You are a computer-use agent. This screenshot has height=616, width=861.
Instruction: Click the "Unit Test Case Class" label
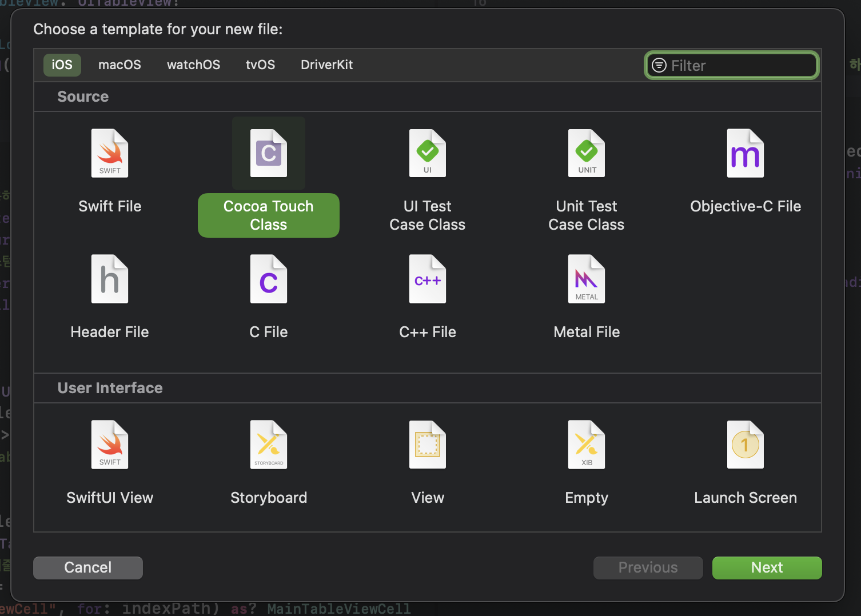pos(587,215)
